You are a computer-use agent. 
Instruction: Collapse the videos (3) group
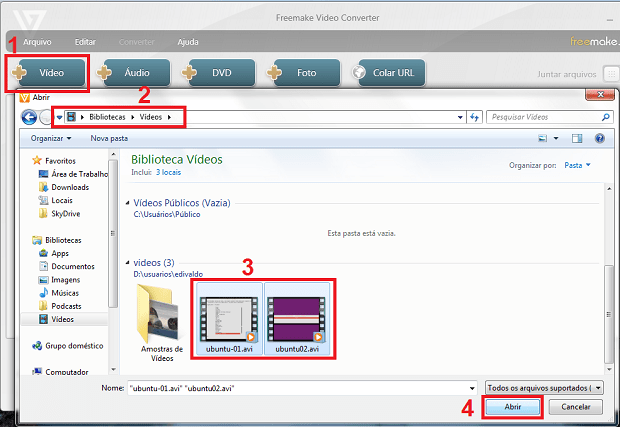(127, 263)
